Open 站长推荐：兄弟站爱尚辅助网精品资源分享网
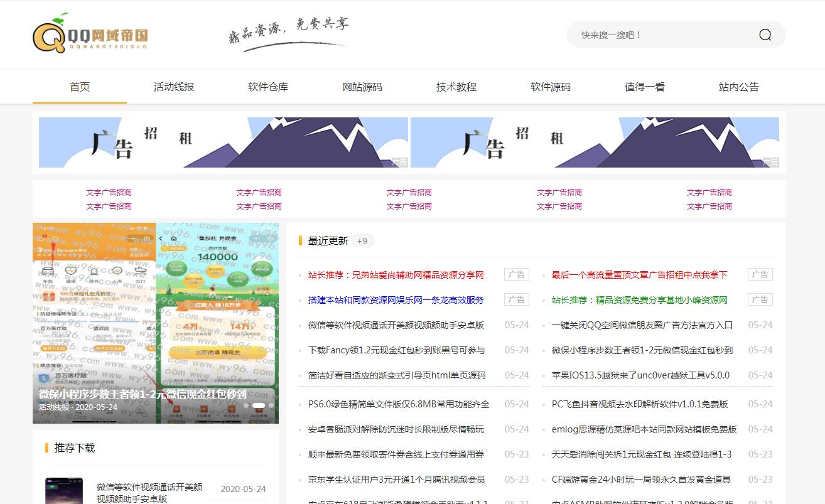The height and width of the screenshot is (504, 825). click(x=396, y=275)
